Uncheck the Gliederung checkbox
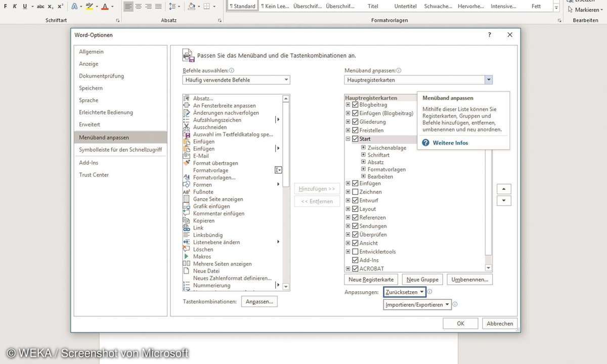The image size is (607, 364). coord(355,122)
